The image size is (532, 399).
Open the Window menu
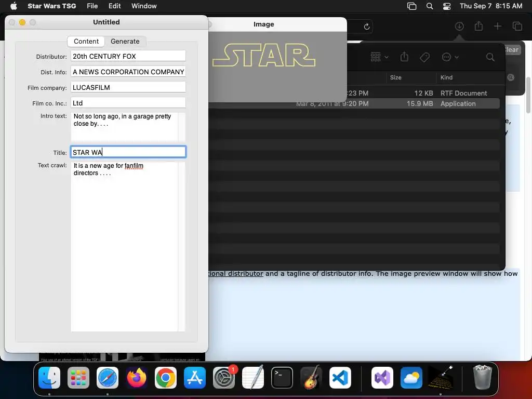pyautogui.click(x=144, y=6)
